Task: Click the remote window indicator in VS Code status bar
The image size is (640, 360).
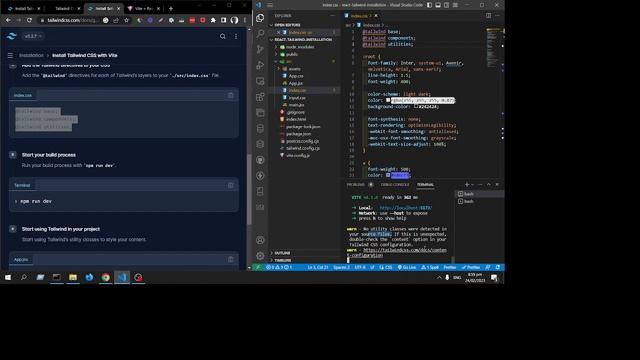Action: click(258, 267)
